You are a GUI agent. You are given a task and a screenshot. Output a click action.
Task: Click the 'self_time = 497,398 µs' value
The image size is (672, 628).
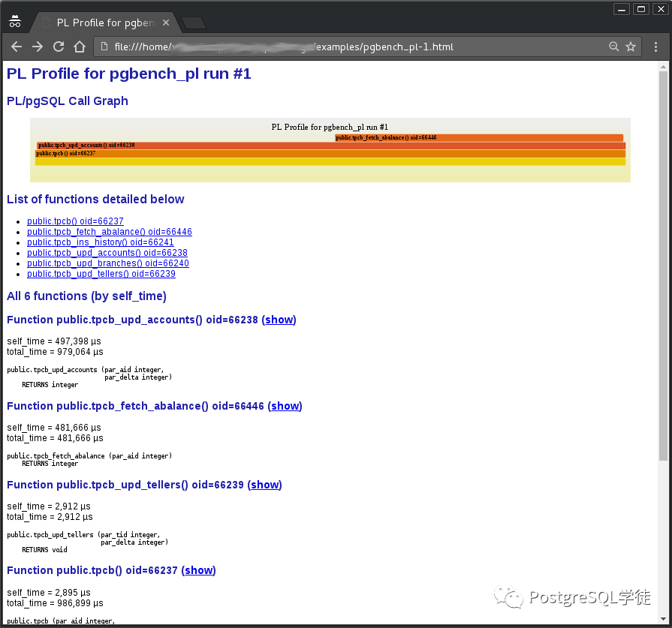point(54,341)
